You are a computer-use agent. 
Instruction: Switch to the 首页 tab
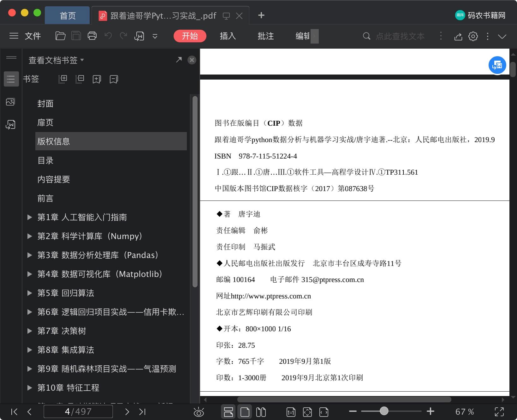[68, 15]
